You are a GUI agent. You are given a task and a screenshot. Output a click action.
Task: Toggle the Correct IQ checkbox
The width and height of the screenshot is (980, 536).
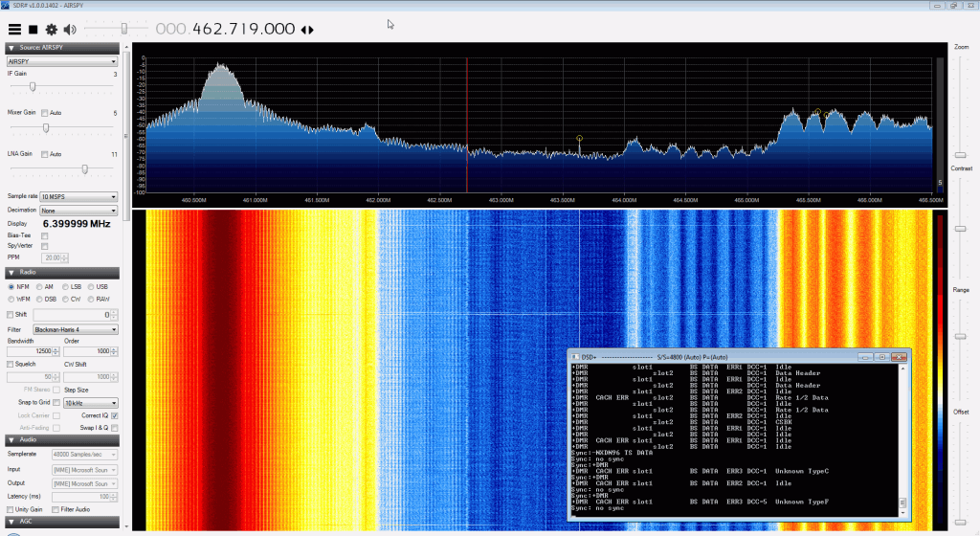click(114, 416)
